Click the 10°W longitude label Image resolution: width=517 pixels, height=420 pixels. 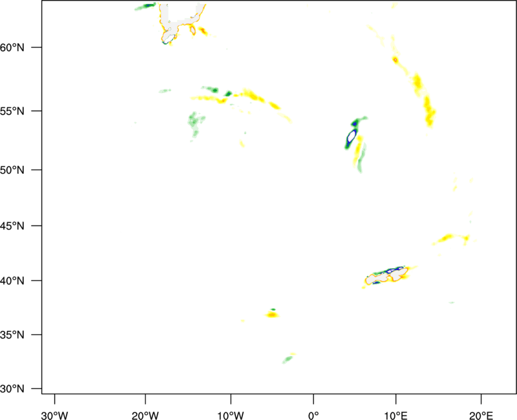231,415
